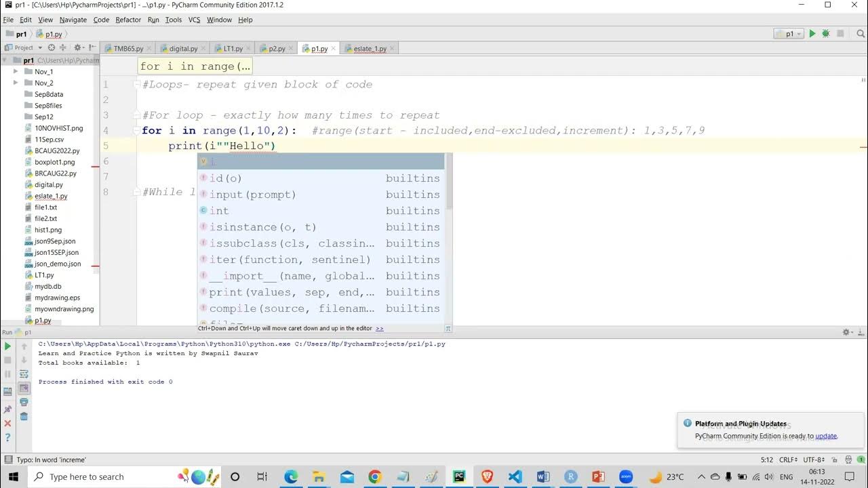Clear all console output with trash icon
This screenshot has height=488, width=868.
(24, 416)
